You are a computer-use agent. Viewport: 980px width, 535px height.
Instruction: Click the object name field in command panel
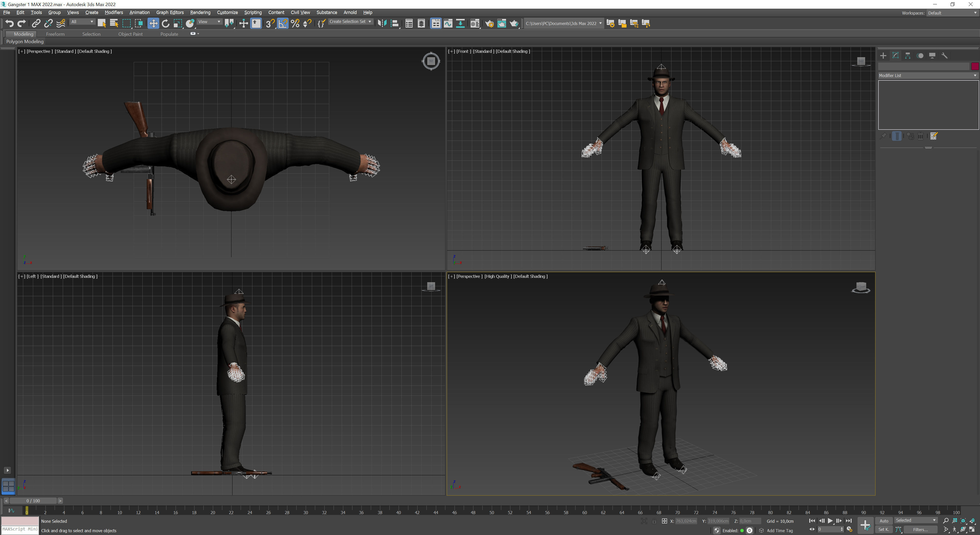[924, 67]
